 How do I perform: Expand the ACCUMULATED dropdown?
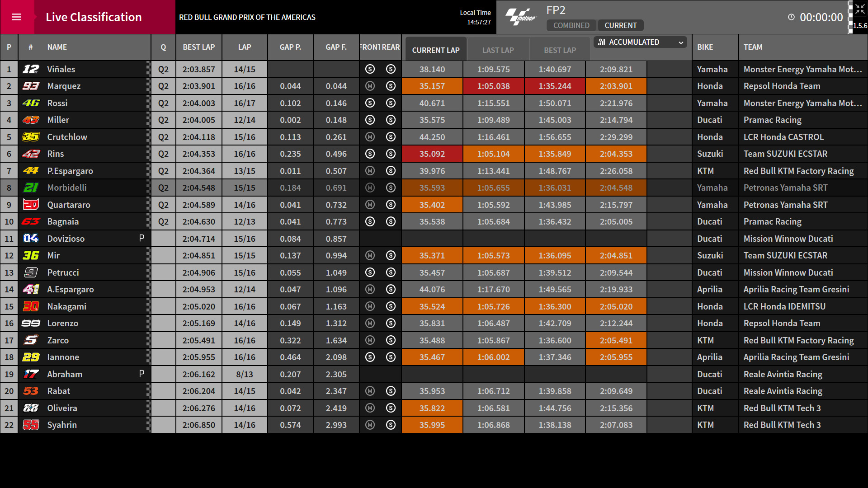640,42
